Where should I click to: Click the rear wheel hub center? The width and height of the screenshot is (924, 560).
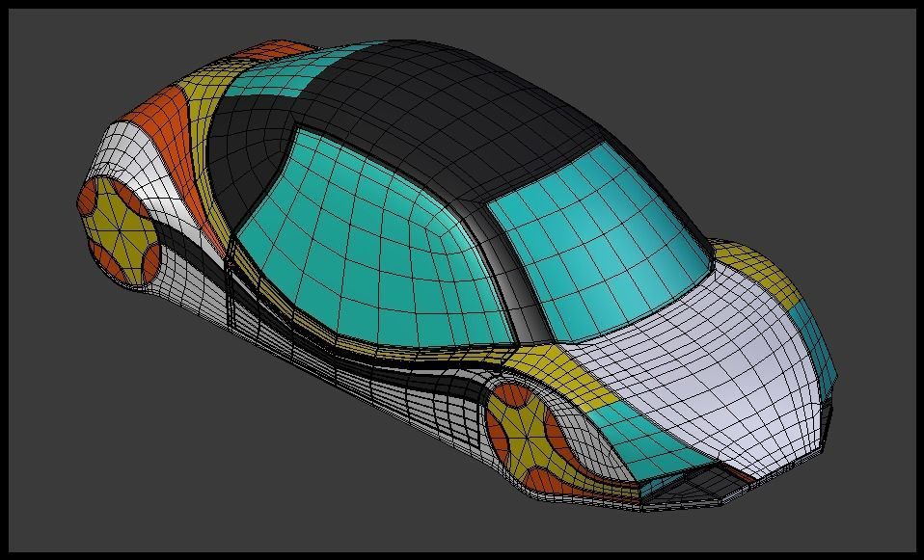point(119,229)
